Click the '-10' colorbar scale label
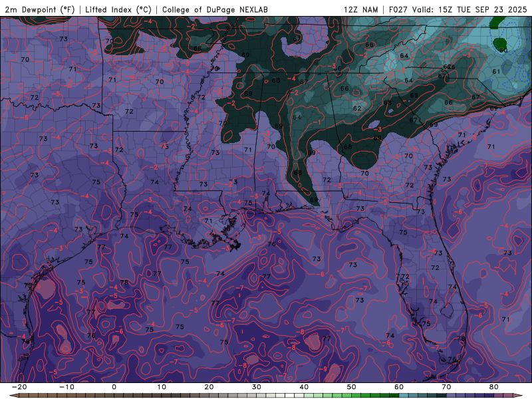Viewport: 532px width, 399px height. [x=66, y=387]
